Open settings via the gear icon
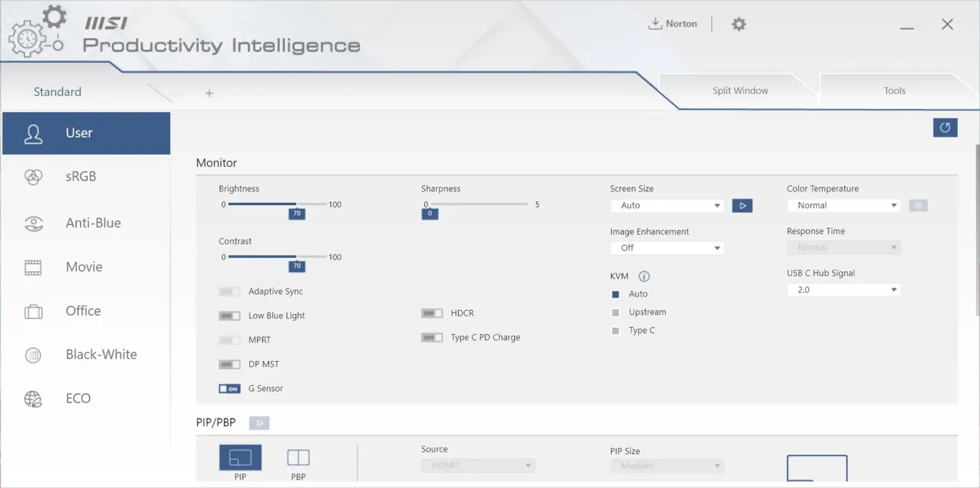 [x=738, y=24]
